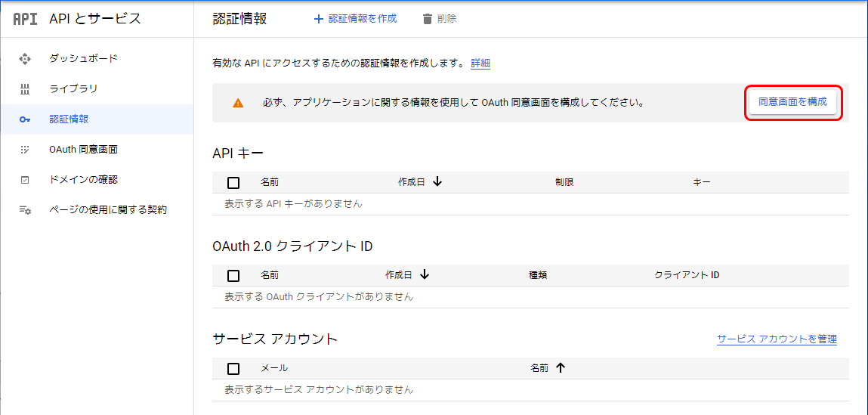
Task: Click the trash icon next to 削除
Action: pyautogui.click(x=427, y=19)
